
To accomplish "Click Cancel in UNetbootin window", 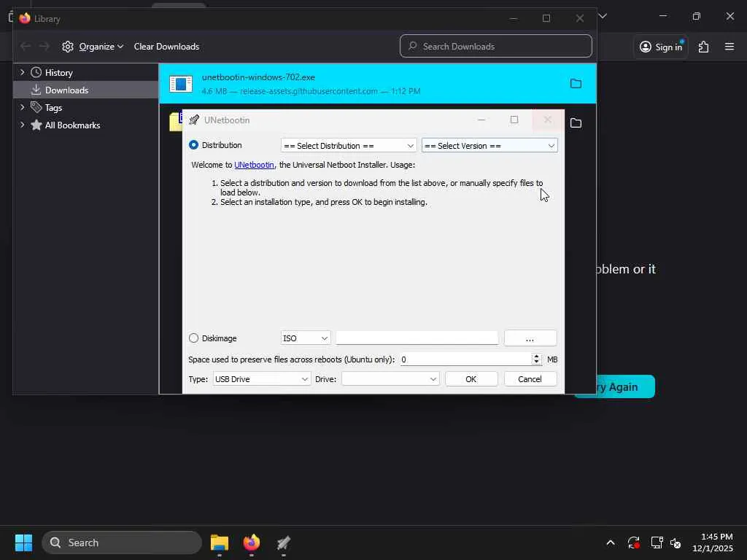I will [530, 379].
